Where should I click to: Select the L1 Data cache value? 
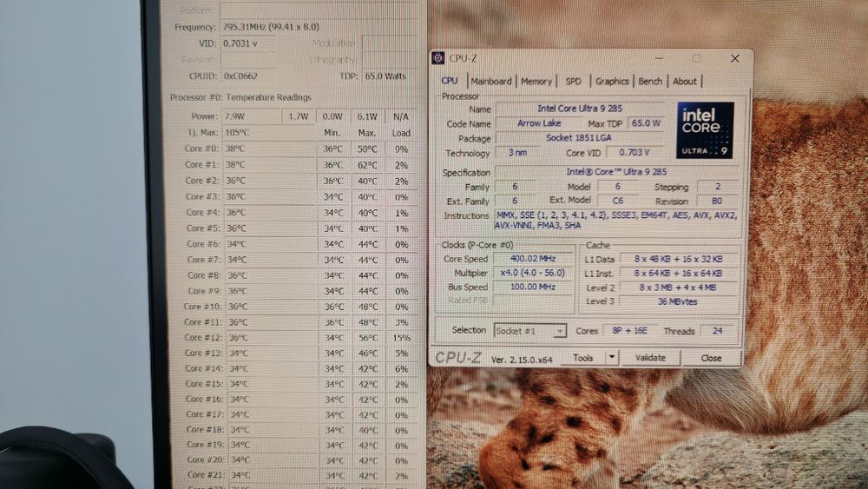click(678, 259)
